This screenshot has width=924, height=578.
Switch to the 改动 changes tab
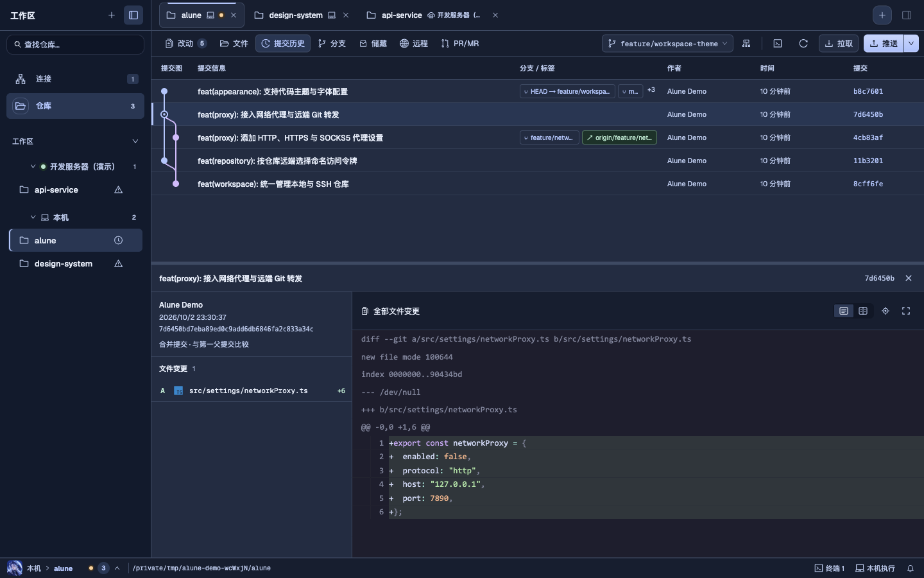(x=185, y=44)
